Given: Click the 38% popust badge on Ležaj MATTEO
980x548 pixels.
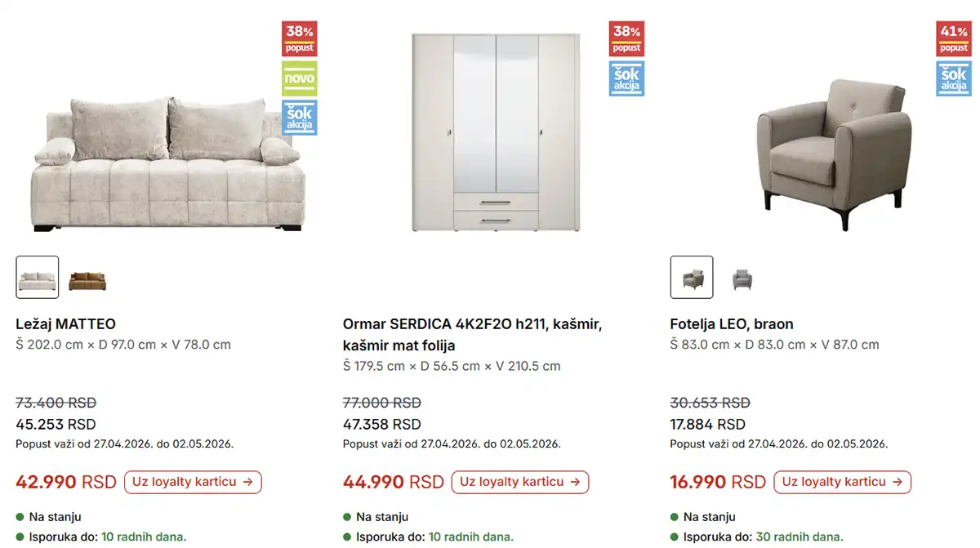Looking at the screenshot, I should (300, 38).
